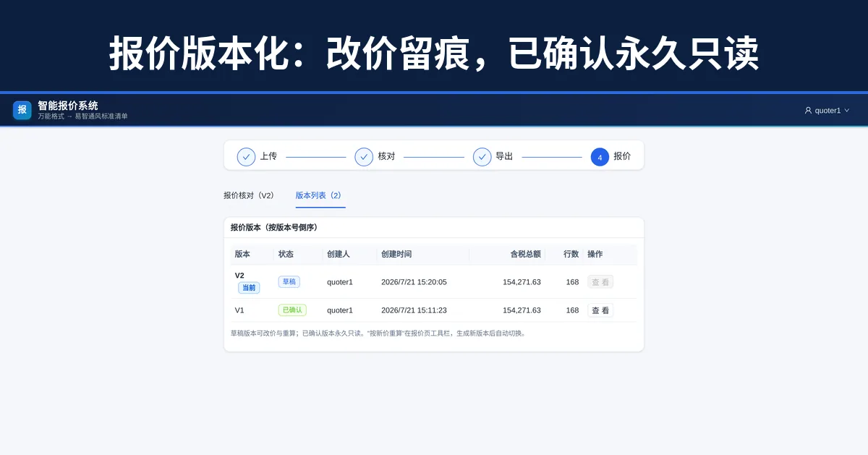Click the 核对 step label
The height and width of the screenshot is (455, 868).
click(386, 156)
